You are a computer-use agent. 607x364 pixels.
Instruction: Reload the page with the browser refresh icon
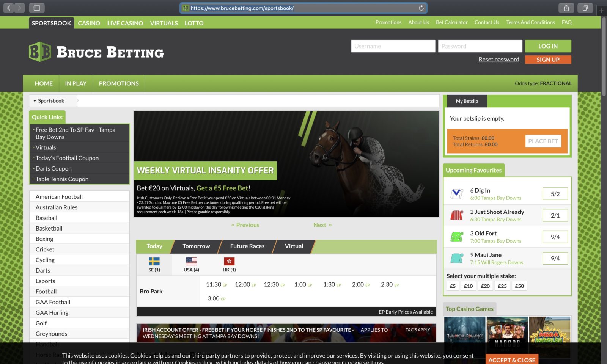421,8
